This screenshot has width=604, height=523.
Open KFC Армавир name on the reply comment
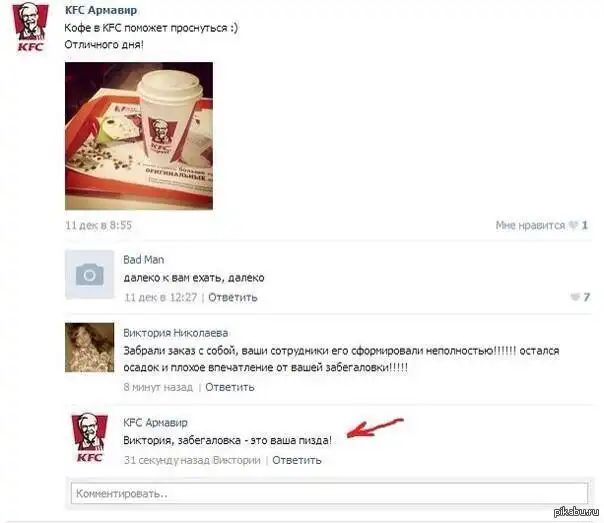155,422
